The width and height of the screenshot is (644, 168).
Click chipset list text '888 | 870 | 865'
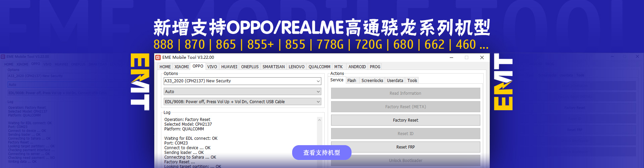[x=195, y=45]
